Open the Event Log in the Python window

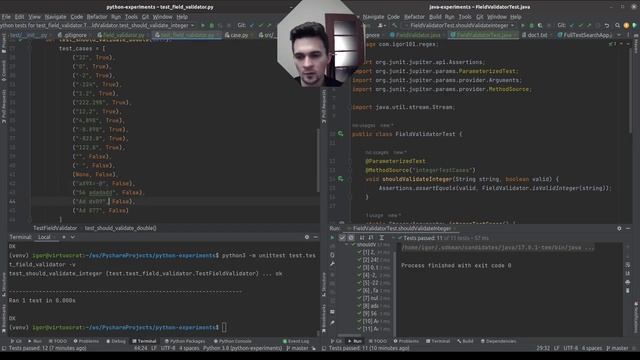296,341
